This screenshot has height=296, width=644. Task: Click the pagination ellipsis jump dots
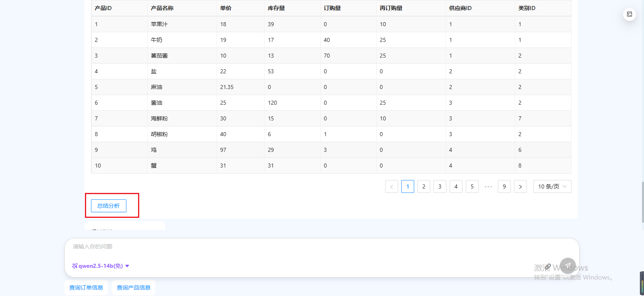click(488, 186)
